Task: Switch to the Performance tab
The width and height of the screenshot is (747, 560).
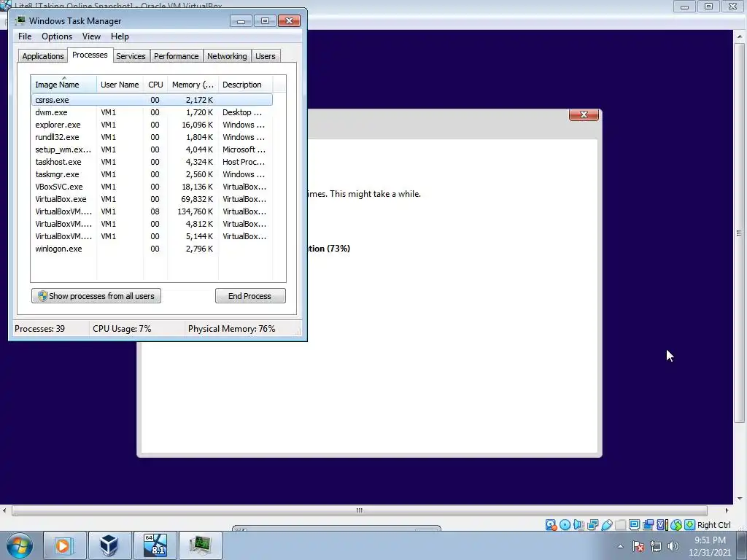Action: click(x=176, y=56)
